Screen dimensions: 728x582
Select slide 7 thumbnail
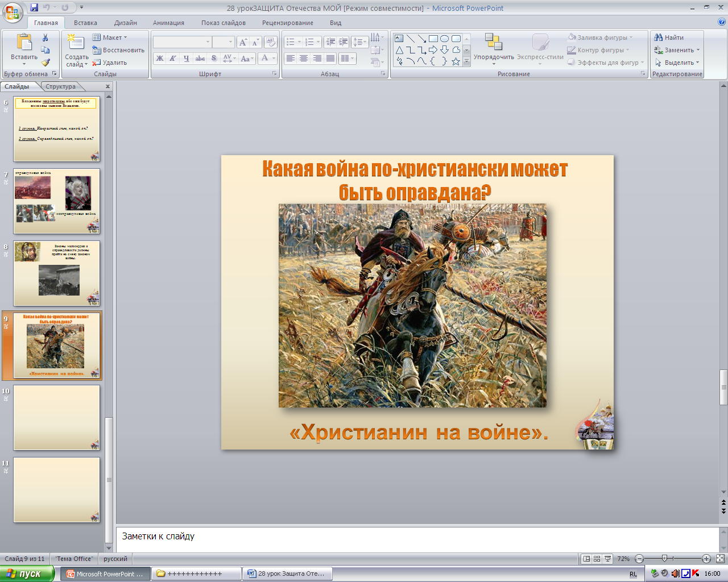56,201
